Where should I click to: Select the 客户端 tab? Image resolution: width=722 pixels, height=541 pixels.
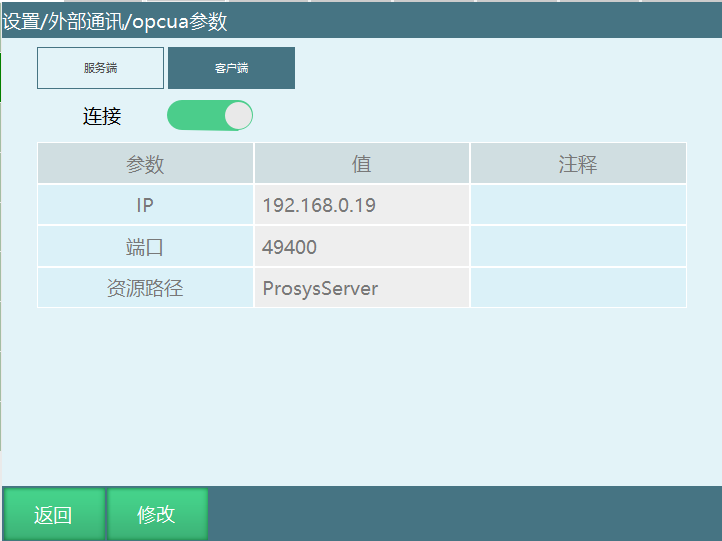coord(231,68)
